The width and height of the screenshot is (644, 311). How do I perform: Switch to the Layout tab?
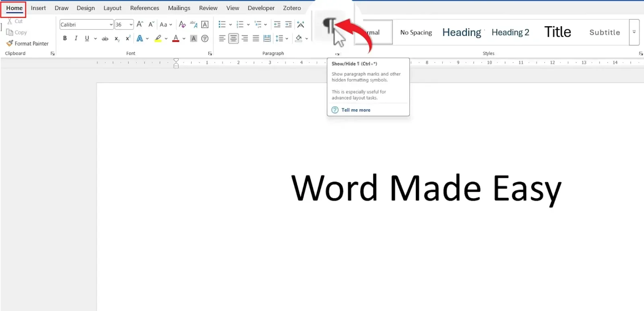tap(112, 8)
